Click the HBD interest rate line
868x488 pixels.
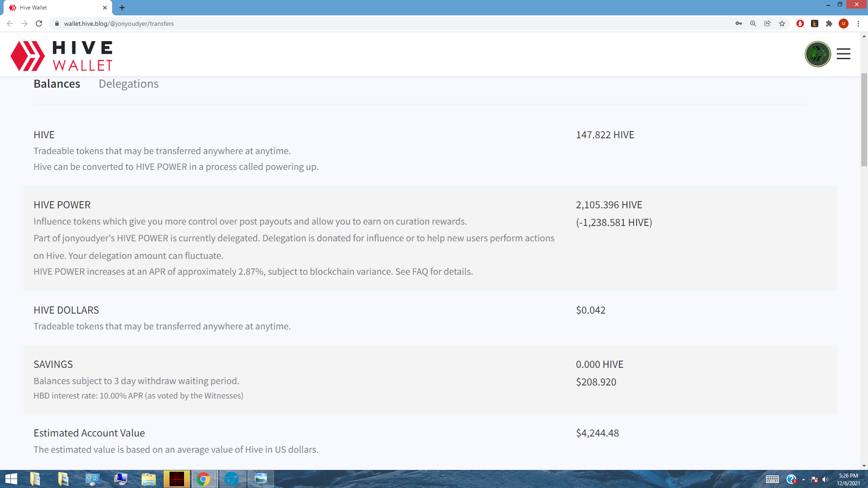pyautogui.click(x=138, y=396)
